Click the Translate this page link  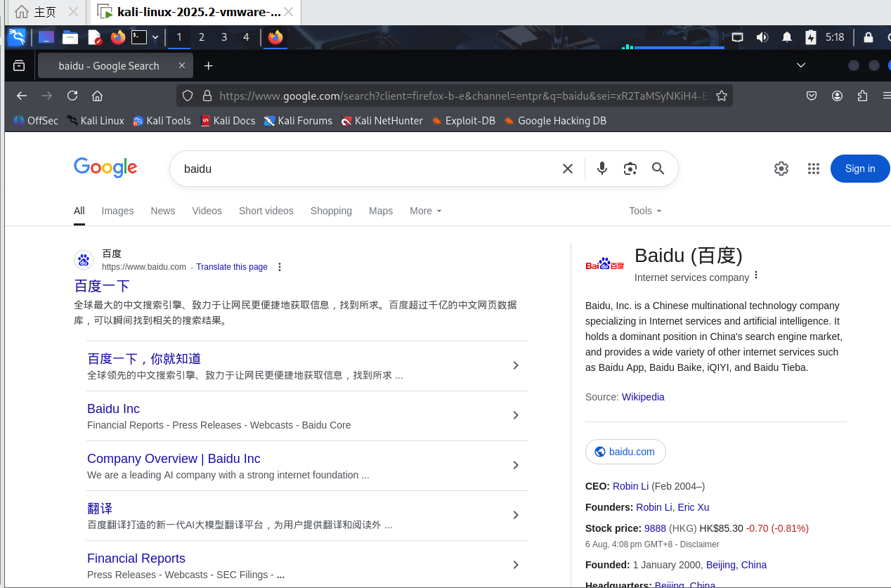point(232,267)
